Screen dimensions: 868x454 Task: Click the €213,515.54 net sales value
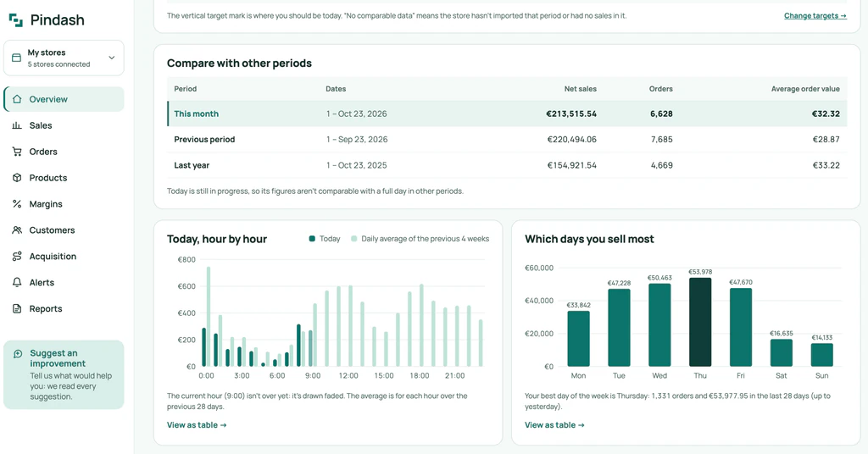click(571, 113)
